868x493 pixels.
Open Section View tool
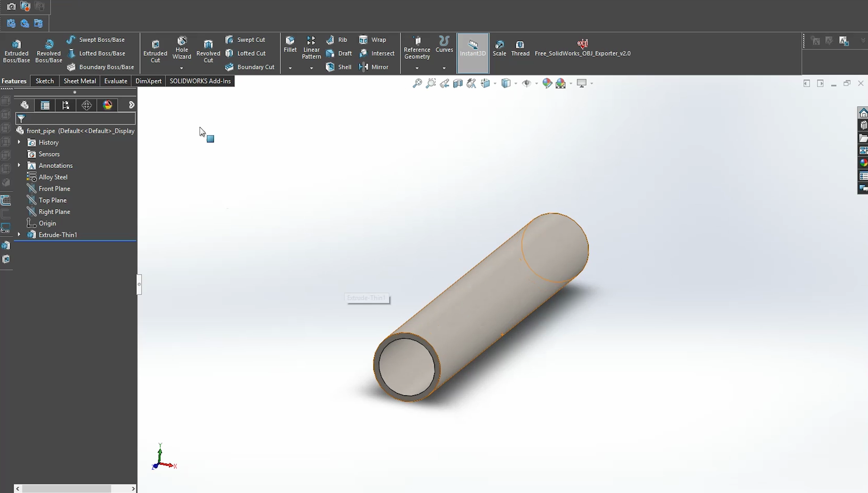[x=458, y=83]
